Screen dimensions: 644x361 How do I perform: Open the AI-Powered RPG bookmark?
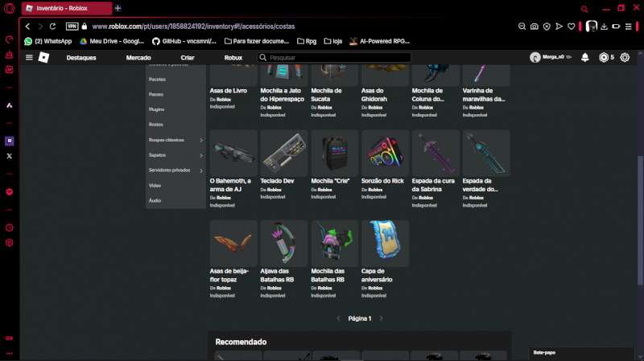(x=380, y=42)
